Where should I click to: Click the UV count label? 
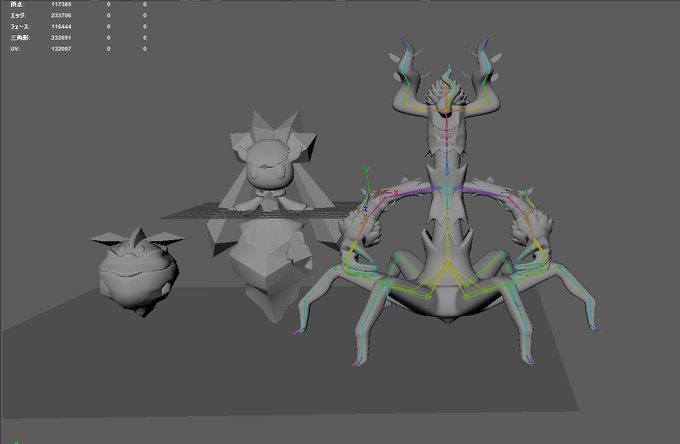(x=15, y=49)
